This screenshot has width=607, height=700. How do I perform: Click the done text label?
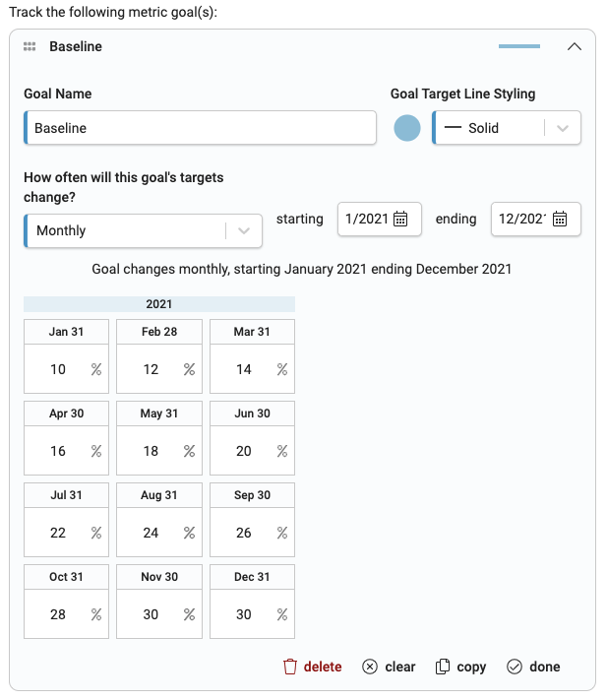point(545,667)
